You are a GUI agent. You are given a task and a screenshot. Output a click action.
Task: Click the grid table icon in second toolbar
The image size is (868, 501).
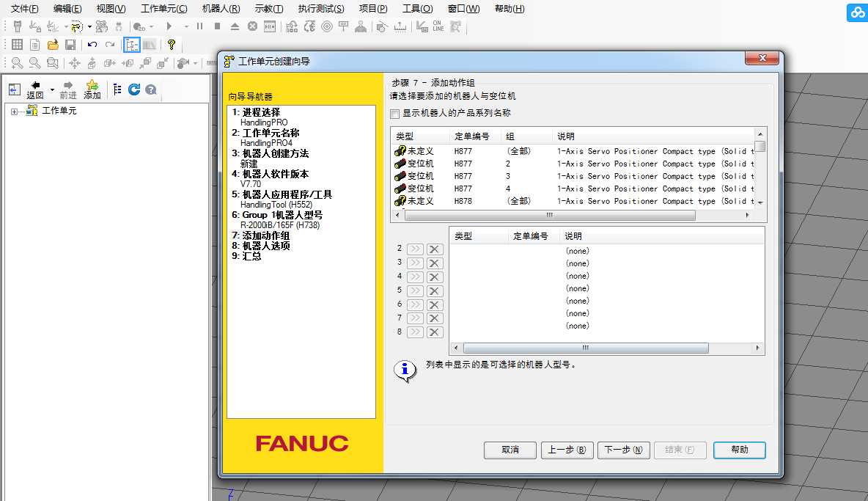coord(17,44)
